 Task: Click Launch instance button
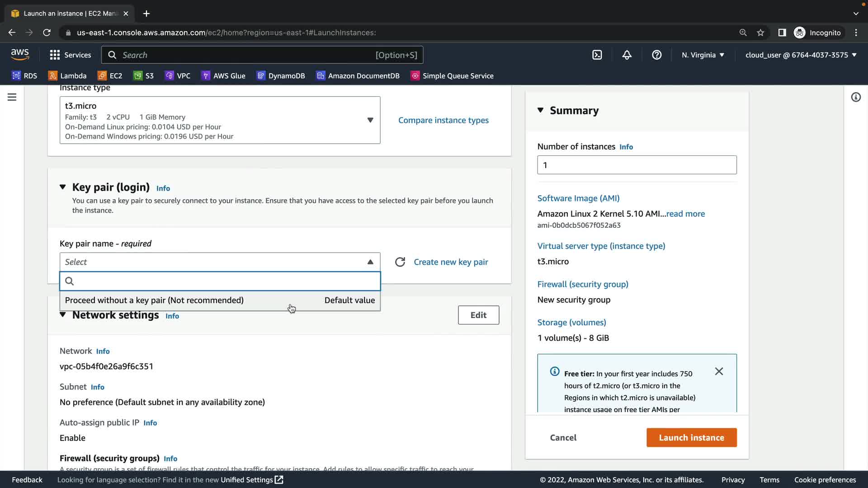pos(691,437)
